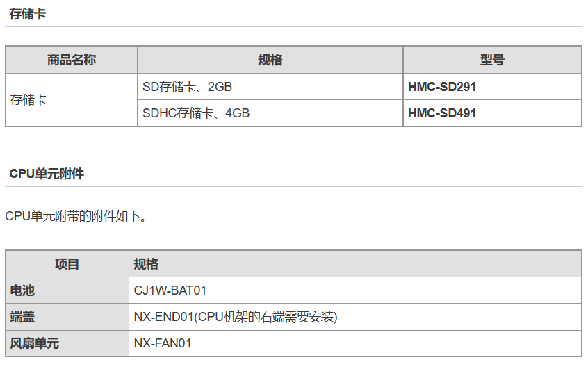Click 规格 header in the storage card table
Image resolution: width=588 pixels, height=369 pixels.
(270, 60)
